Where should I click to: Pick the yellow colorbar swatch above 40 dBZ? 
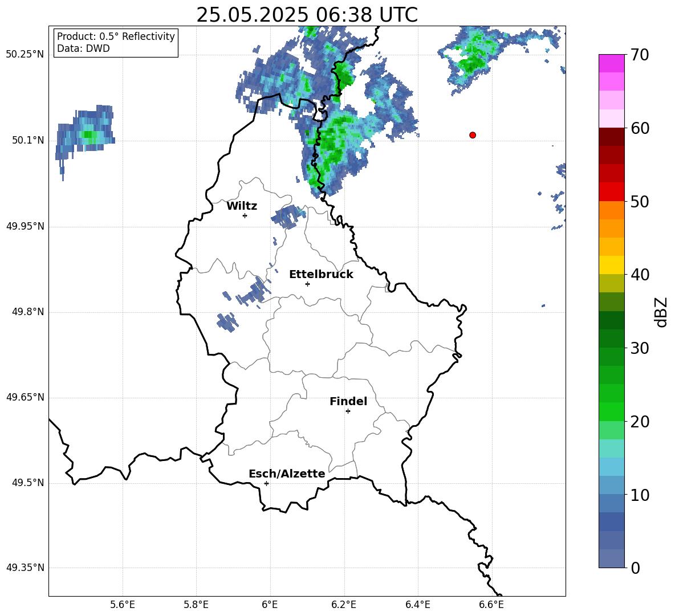(x=611, y=266)
